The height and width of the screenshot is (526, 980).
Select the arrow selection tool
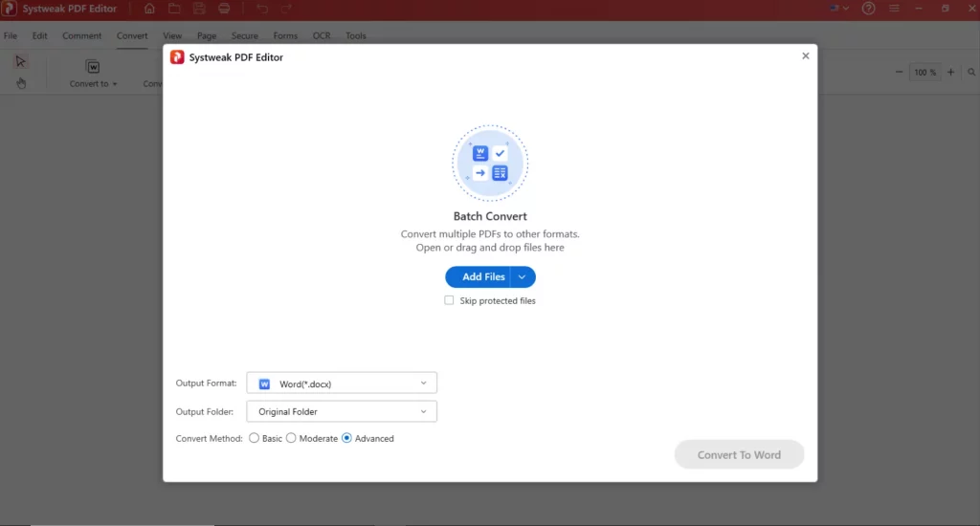tap(21, 61)
